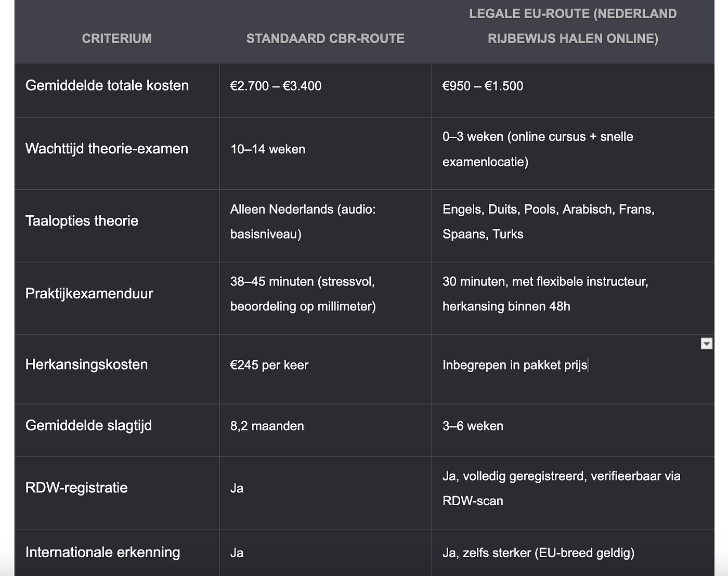Select the Taalopties theorie row label
The image size is (728, 576).
82,221
